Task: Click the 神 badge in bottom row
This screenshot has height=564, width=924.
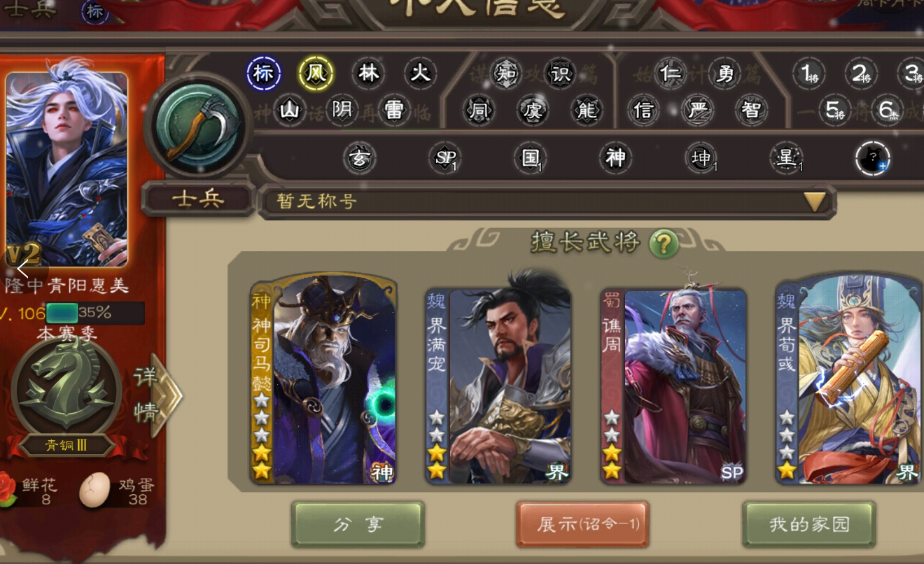Action: (x=615, y=158)
